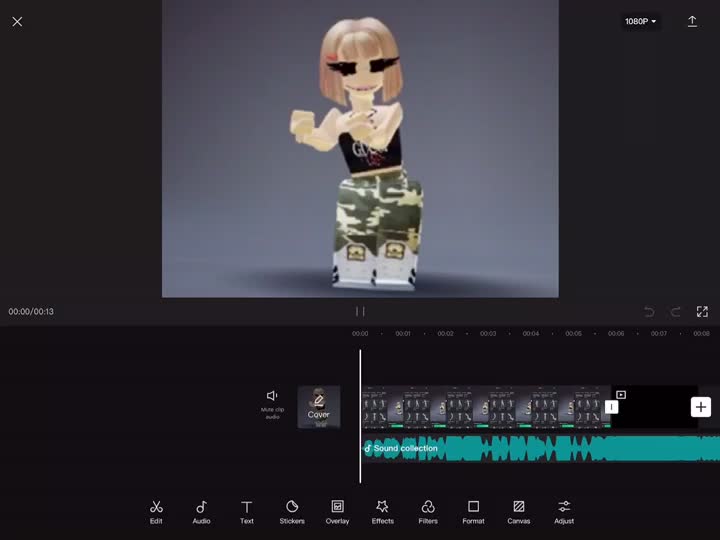Select the Sound collection audio track

pos(541,448)
